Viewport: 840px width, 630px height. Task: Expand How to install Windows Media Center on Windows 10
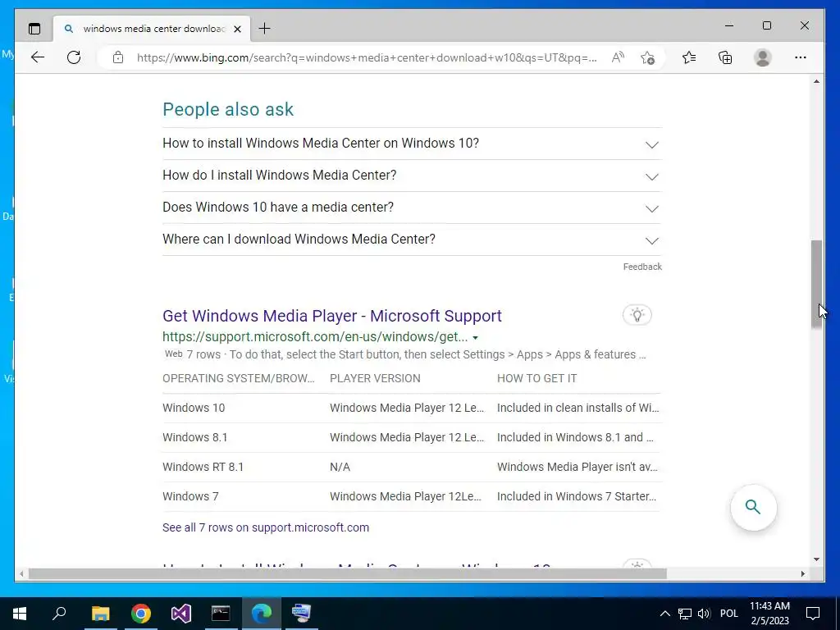412,144
